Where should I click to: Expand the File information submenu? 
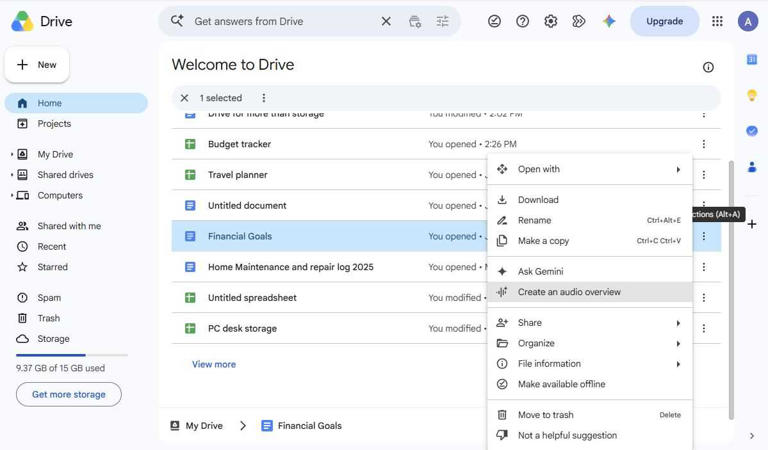point(590,364)
